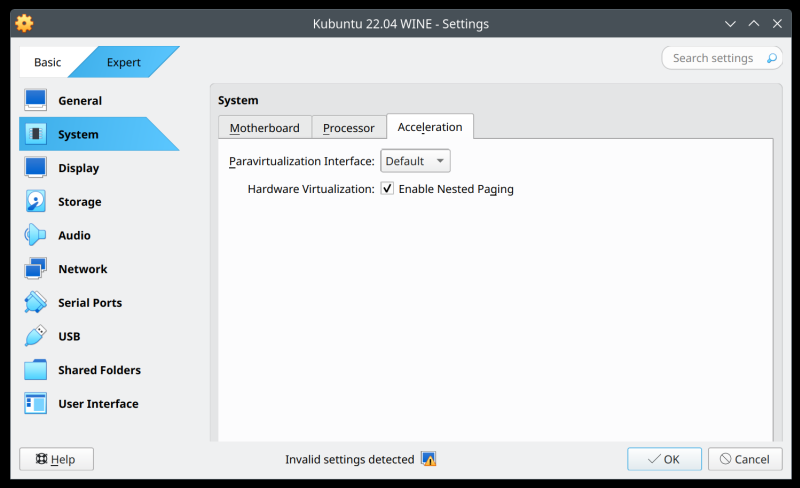Open Serial Ports label in sidebar
800x488 pixels.
[90, 303]
